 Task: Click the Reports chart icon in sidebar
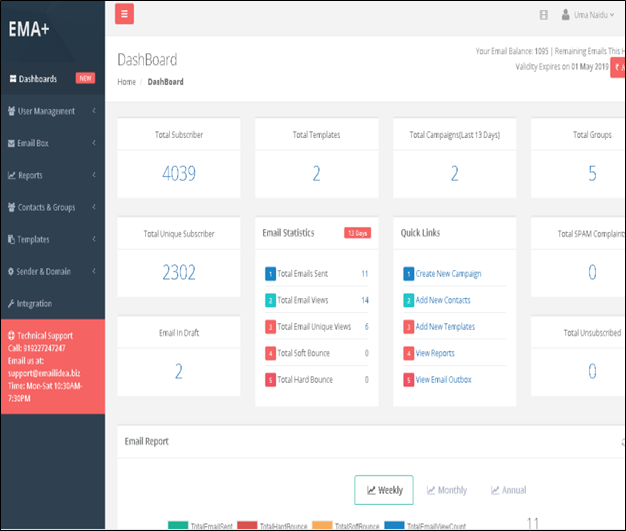coord(11,175)
